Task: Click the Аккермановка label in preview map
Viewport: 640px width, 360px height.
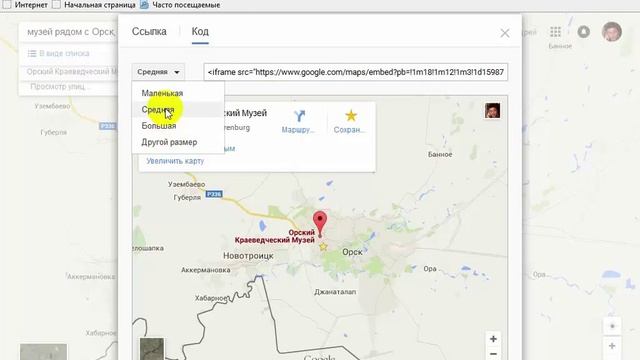Action: click(206, 270)
